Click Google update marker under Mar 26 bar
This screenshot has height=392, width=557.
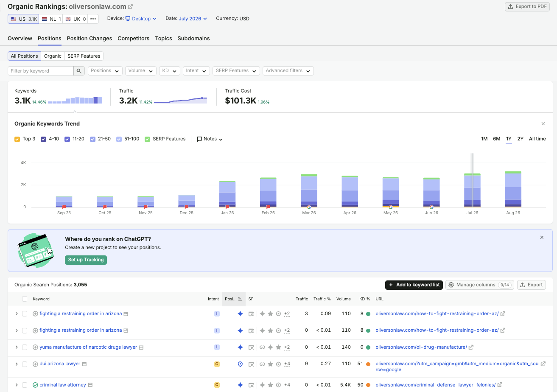309,207
